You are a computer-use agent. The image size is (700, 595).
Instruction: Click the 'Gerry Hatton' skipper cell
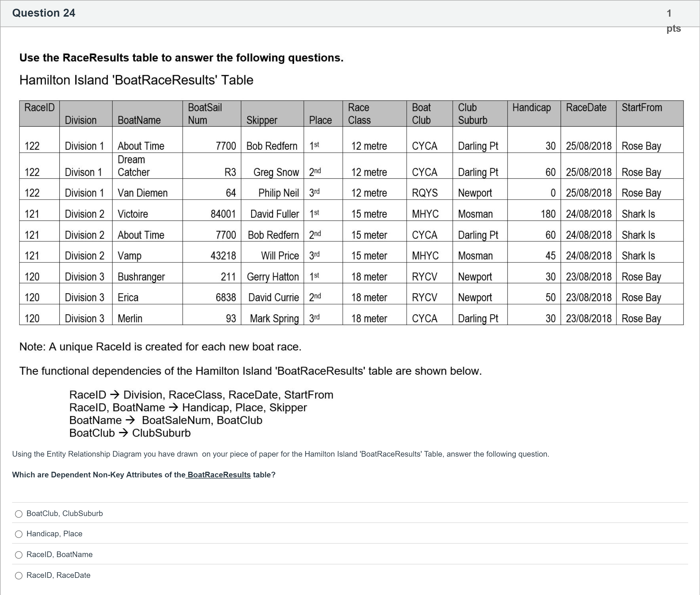tap(273, 276)
